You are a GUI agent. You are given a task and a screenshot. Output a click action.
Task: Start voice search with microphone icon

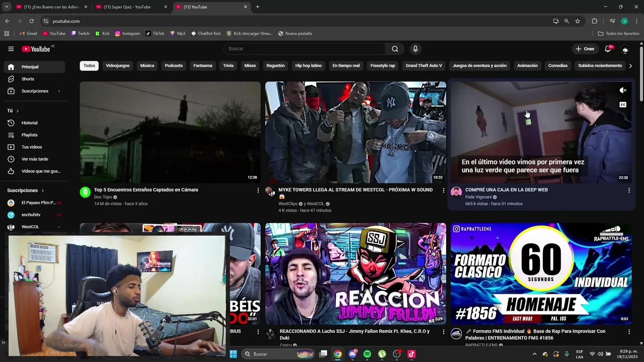click(415, 49)
